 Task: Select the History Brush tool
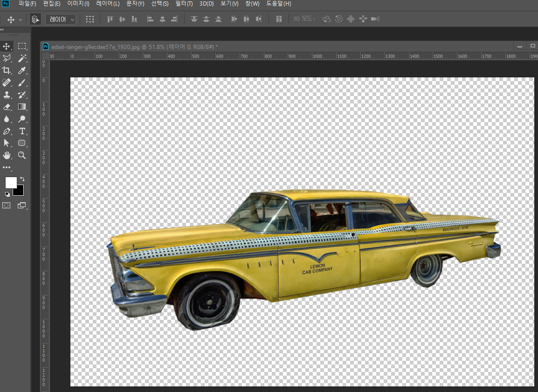tap(22, 95)
